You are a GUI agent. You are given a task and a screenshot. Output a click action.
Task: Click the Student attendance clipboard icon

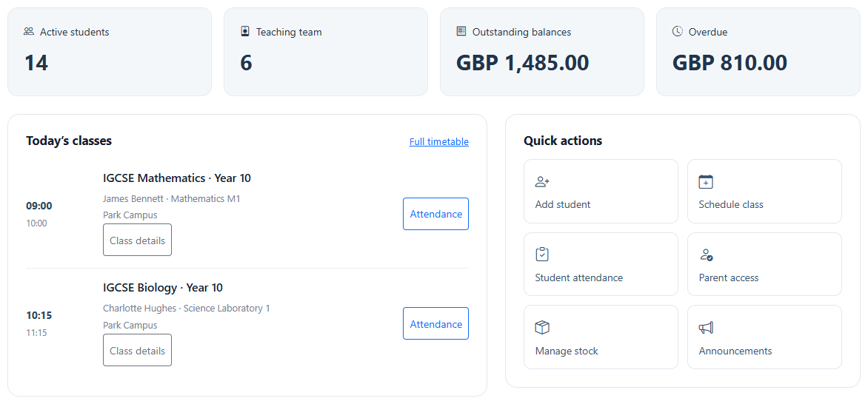tap(542, 255)
